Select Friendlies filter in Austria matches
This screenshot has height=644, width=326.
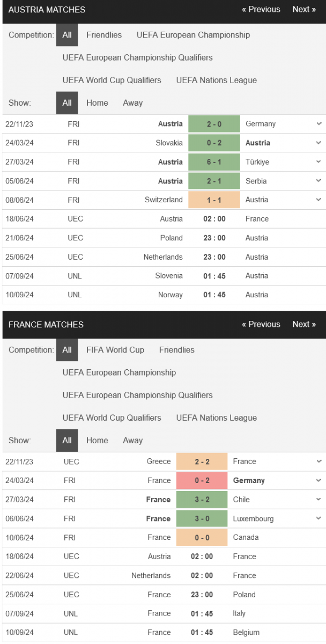pyautogui.click(x=104, y=35)
